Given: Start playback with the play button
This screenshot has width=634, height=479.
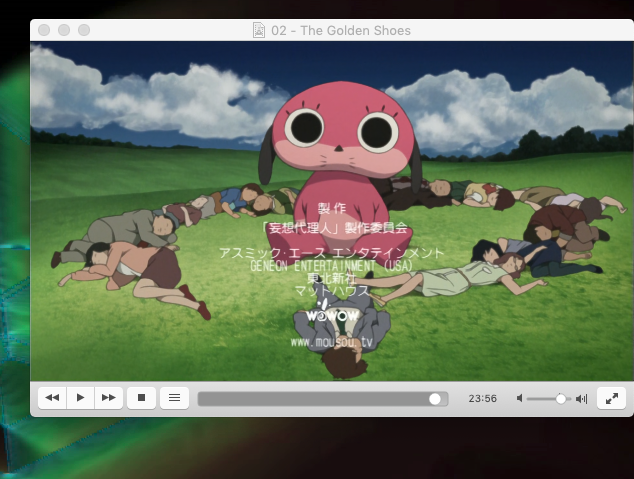Looking at the screenshot, I should [x=80, y=398].
